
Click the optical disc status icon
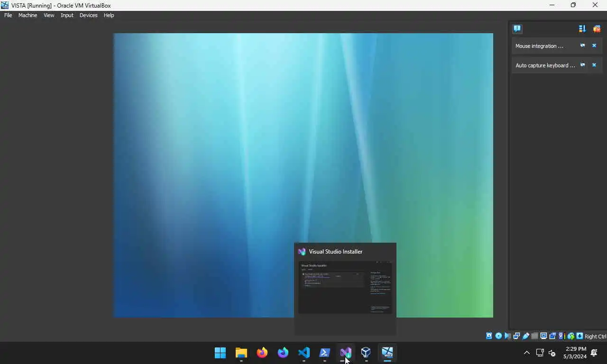click(x=498, y=336)
